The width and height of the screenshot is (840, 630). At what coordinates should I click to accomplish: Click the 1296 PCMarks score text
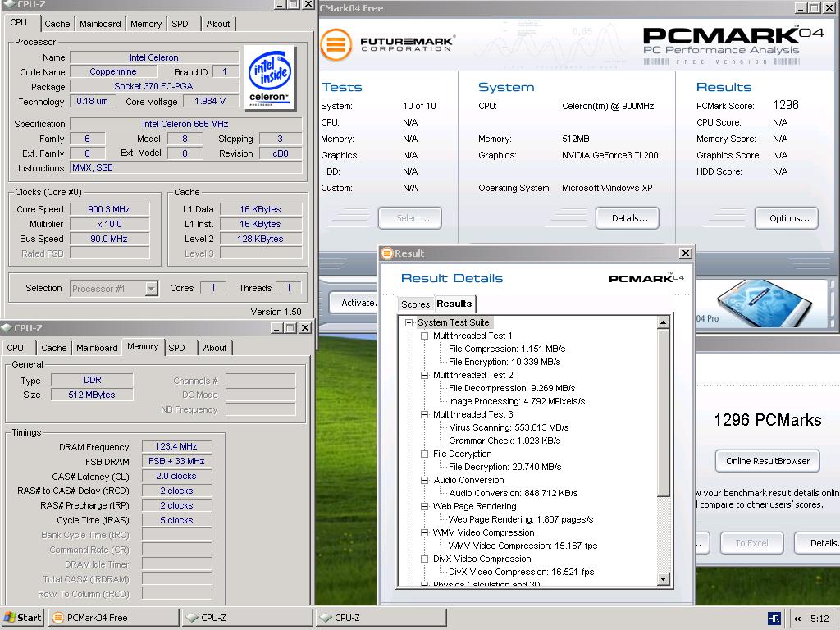(768, 419)
